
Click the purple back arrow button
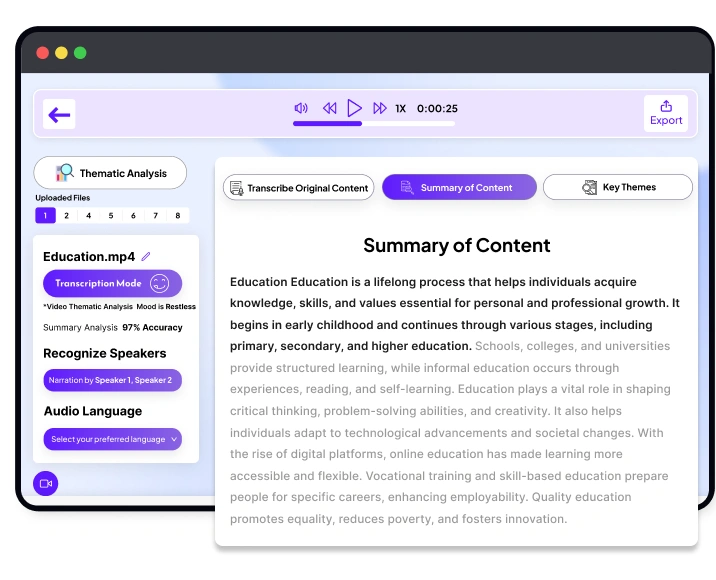click(x=59, y=115)
